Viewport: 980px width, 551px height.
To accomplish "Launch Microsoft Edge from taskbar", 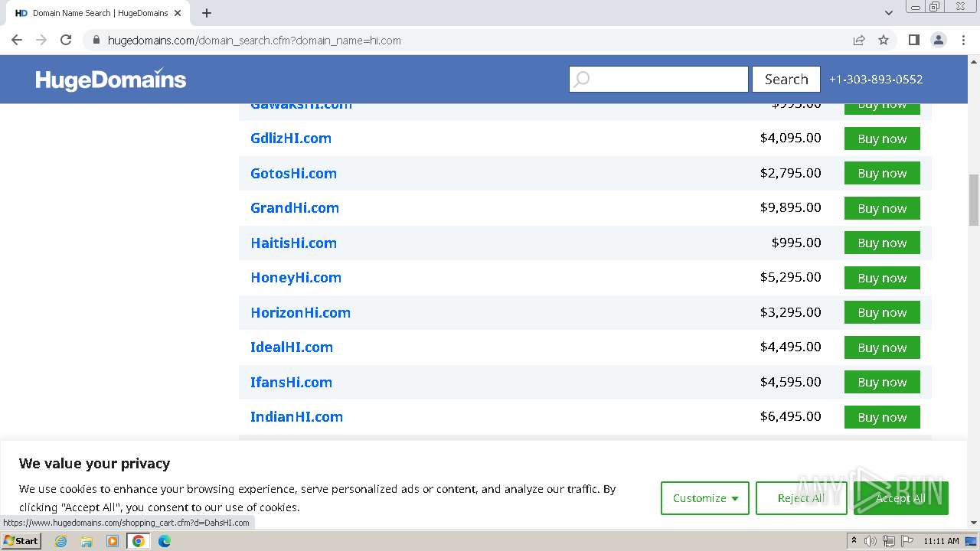I will [165, 541].
